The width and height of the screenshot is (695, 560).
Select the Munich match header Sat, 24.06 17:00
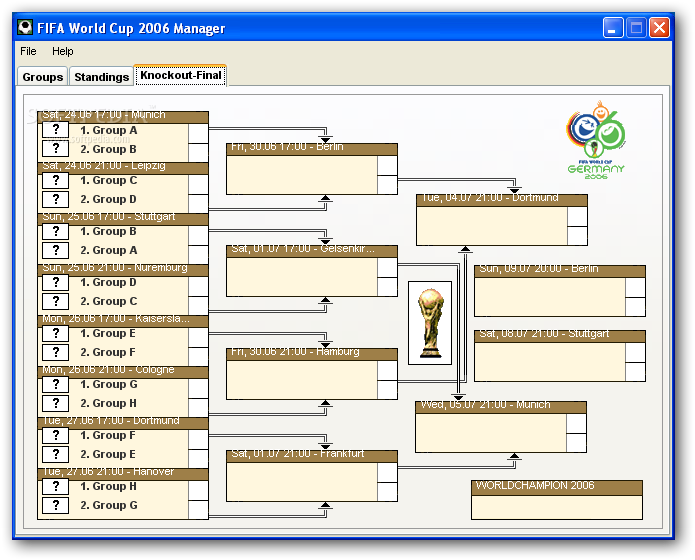click(123, 117)
